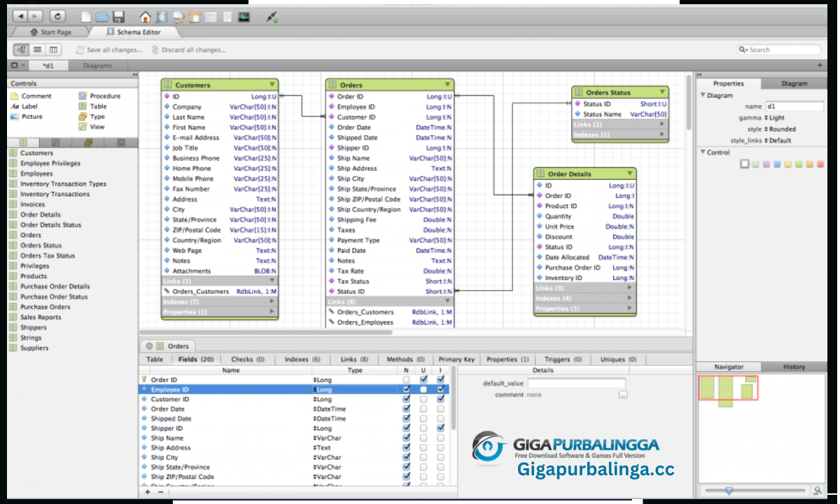Go to home page via house icon
Image resolution: width=840 pixels, height=504 pixels.
tap(145, 16)
